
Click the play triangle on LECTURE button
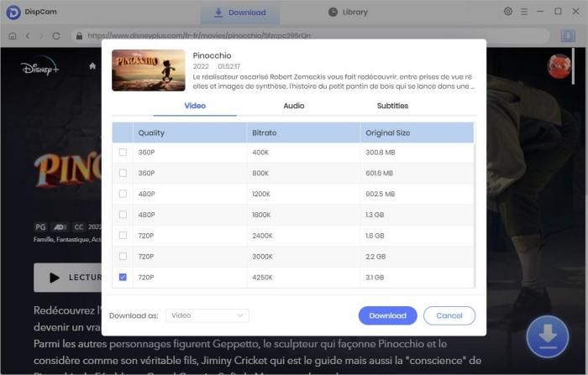tap(55, 278)
